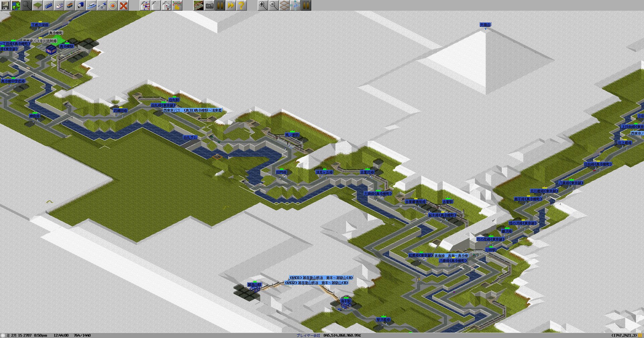
Task: Click the date 2月 15 2787 in status bar
Action: coord(21,335)
